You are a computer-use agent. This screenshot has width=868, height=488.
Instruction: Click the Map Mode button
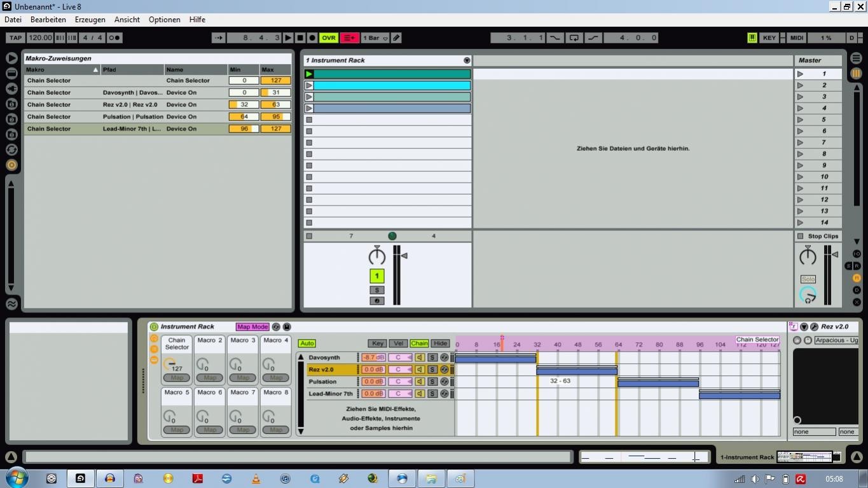pos(252,327)
